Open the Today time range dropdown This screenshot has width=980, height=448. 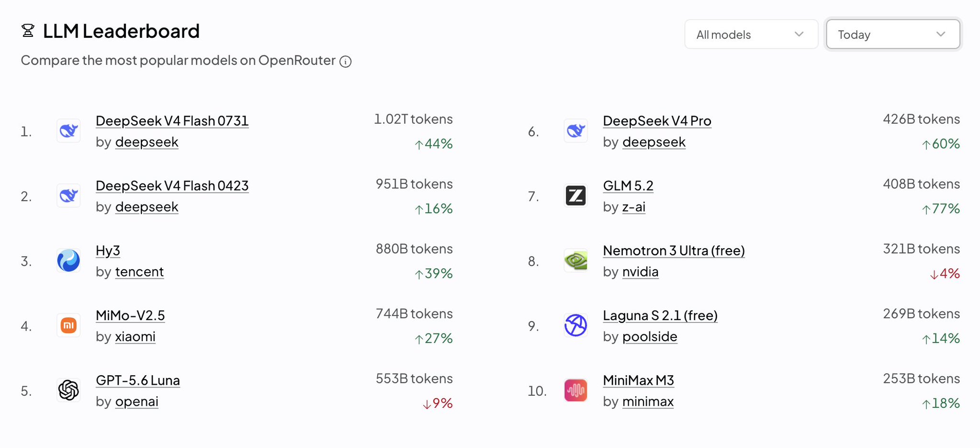click(x=893, y=34)
